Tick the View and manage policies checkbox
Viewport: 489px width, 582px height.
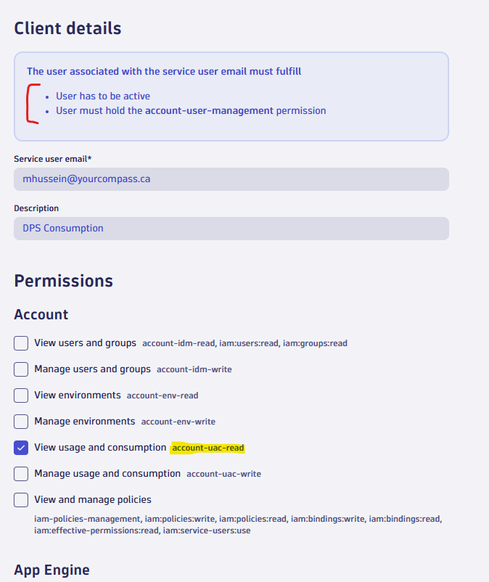[x=21, y=500]
